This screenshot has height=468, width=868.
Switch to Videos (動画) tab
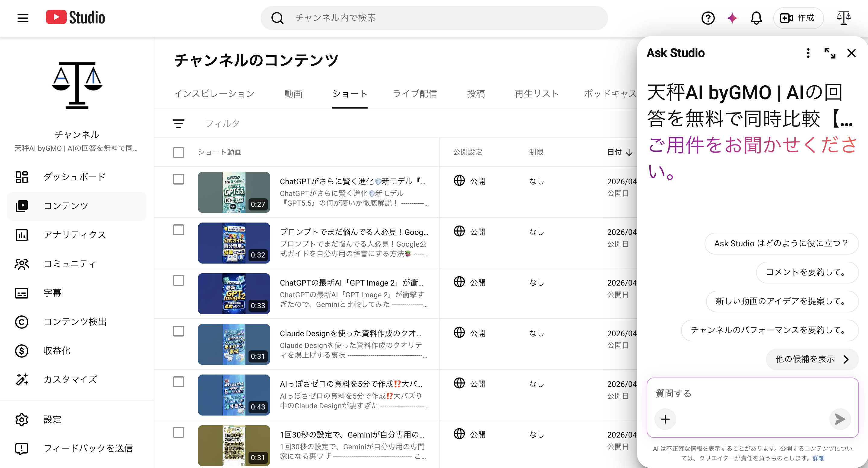click(293, 94)
